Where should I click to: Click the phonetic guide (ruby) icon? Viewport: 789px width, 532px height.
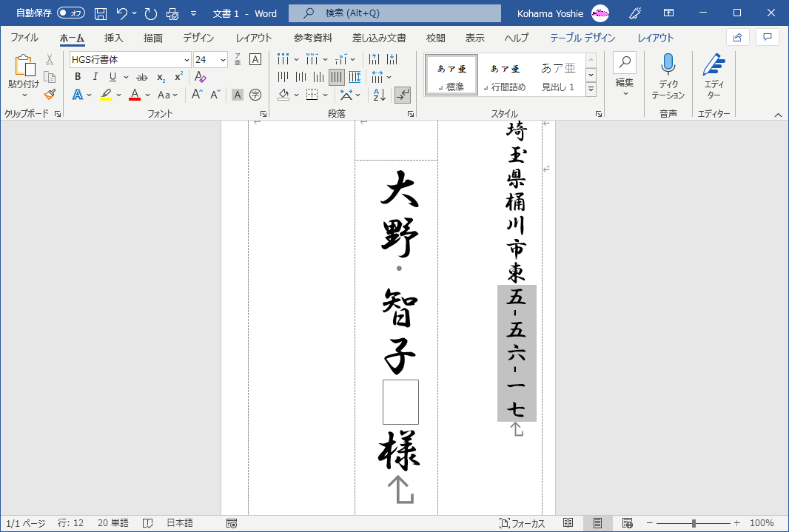[x=238, y=59]
